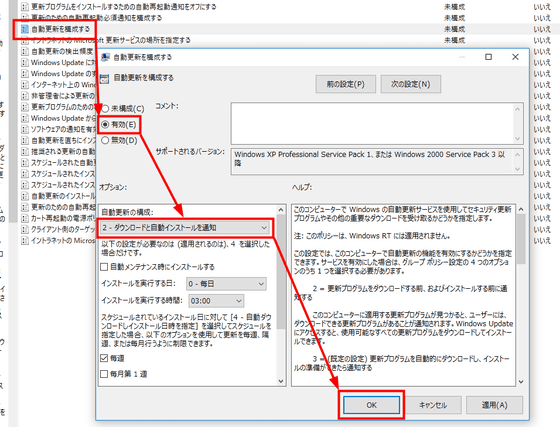Click the help panel scrollbar thumb
This screenshot has width=560, height=427.
click(x=521, y=239)
